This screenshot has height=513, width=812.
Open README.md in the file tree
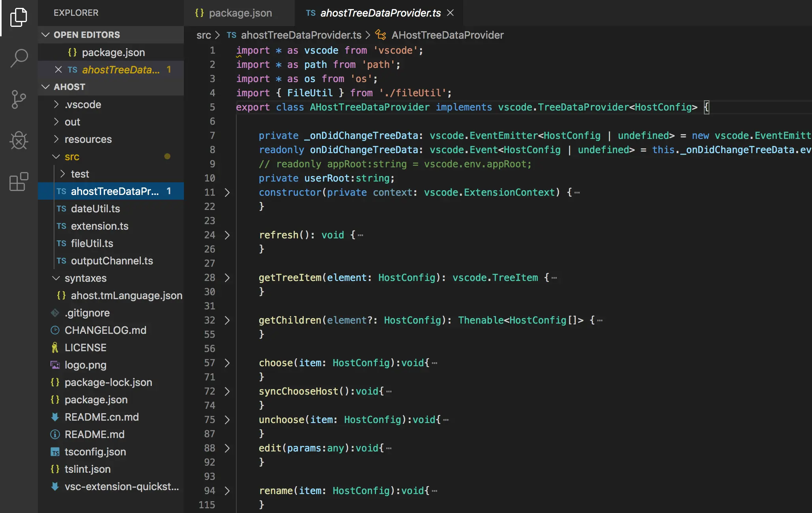(x=94, y=434)
